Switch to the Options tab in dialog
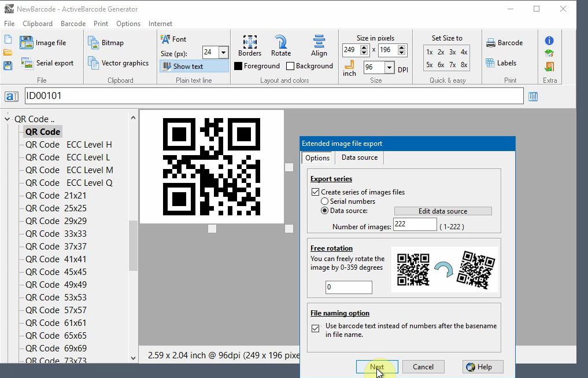This screenshot has width=588, height=378. tap(317, 157)
